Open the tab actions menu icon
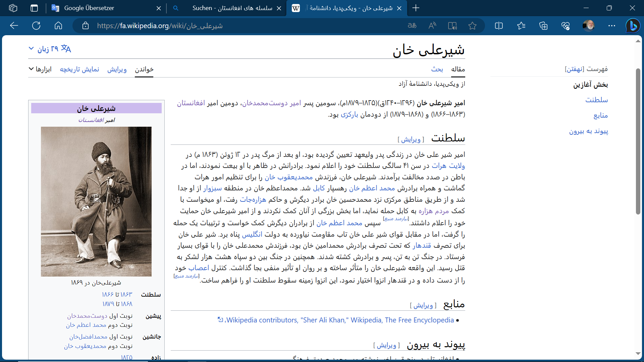The height and width of the screenshot is (362, 644). (x=34, y=8)
